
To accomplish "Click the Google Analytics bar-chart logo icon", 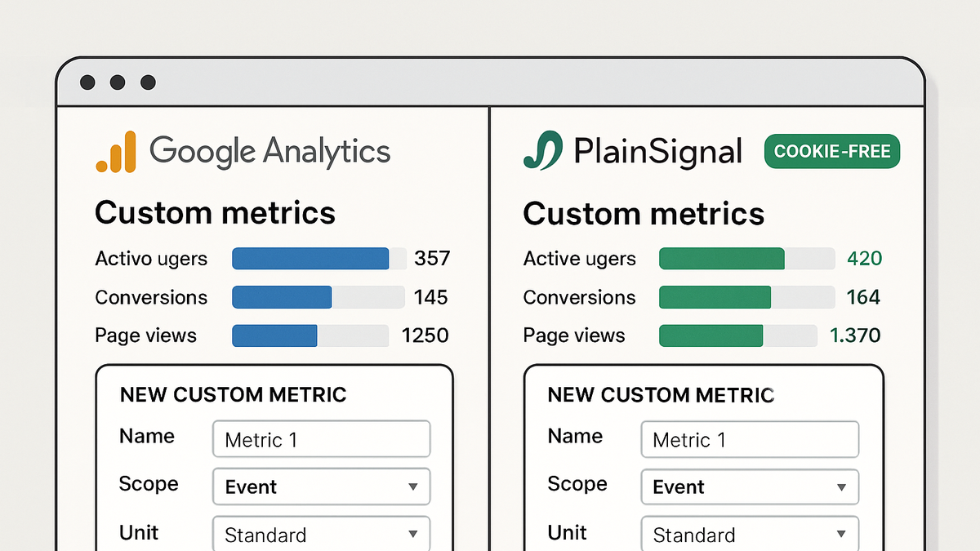I will 115,153.
